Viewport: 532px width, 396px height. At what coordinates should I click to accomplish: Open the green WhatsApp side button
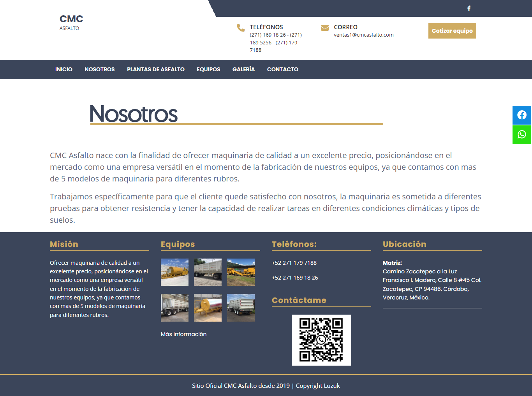pos(522,135)
